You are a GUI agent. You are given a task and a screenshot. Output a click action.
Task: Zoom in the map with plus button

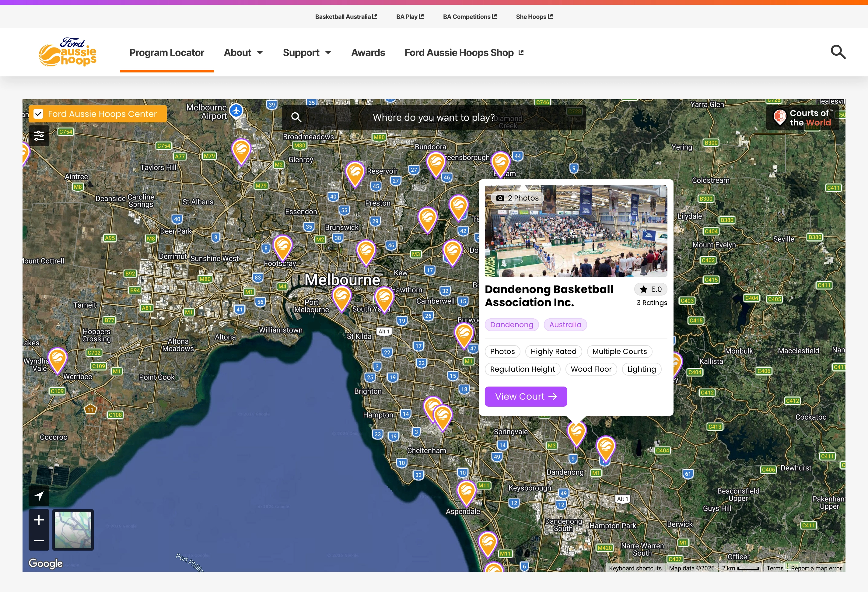coord(39,520)
